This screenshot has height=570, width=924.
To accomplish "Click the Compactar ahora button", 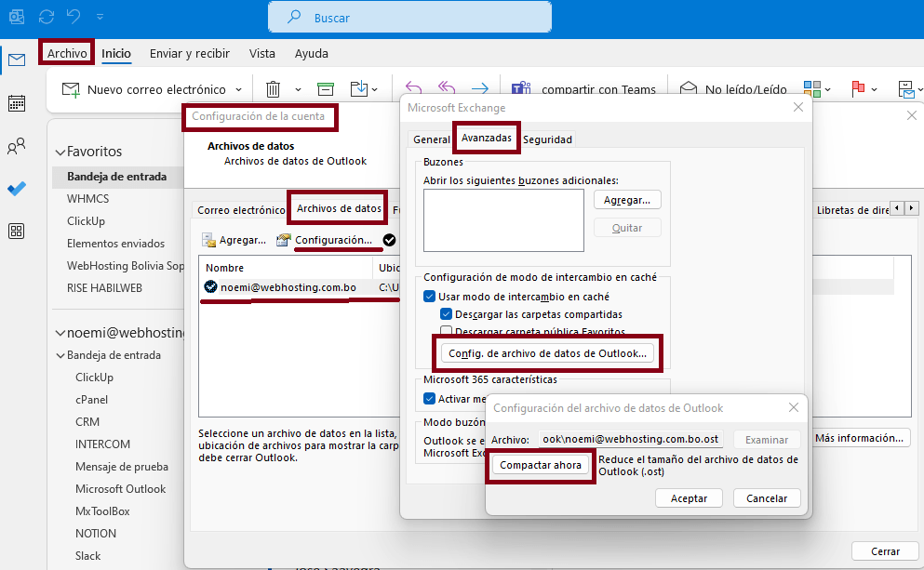I will (541, 465).
